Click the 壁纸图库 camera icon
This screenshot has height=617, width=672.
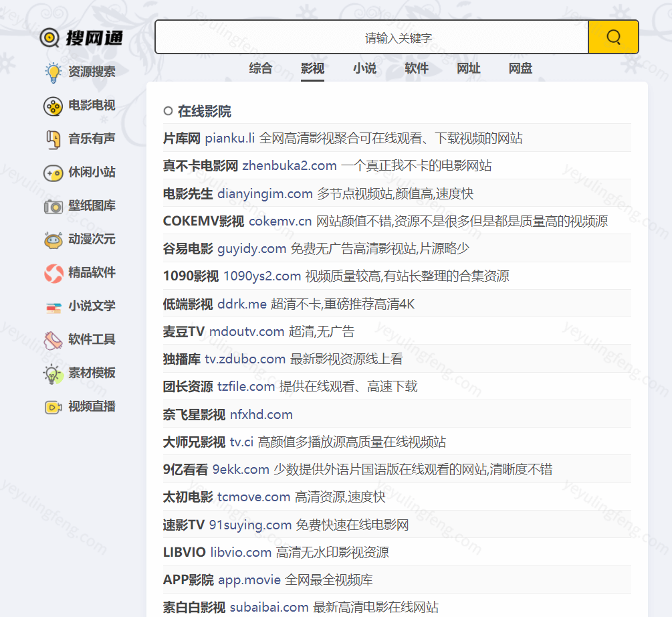tap(53, 207)
